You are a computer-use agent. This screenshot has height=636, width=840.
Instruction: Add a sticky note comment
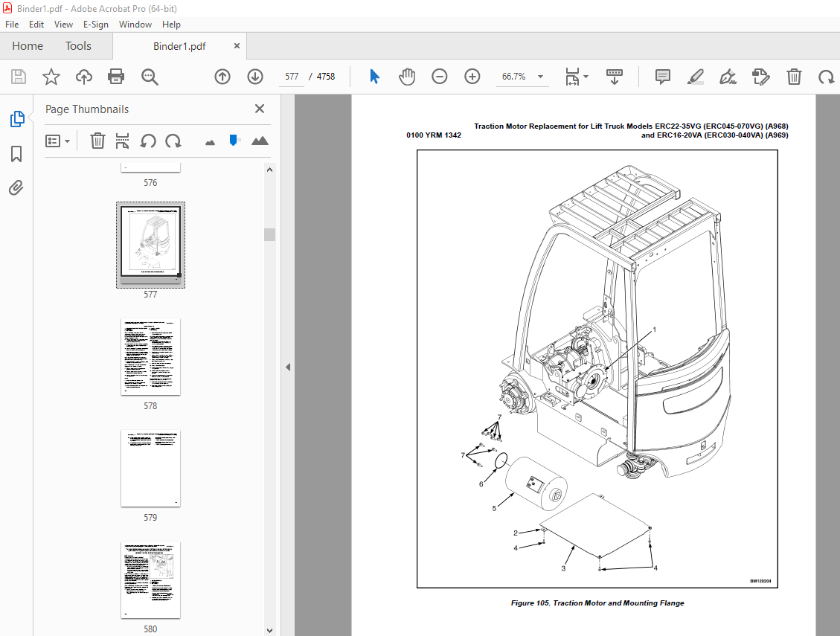coord(663,77)
